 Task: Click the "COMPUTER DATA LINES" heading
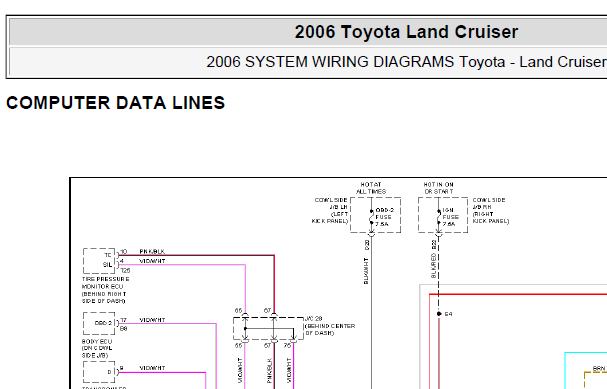[115, 103]
